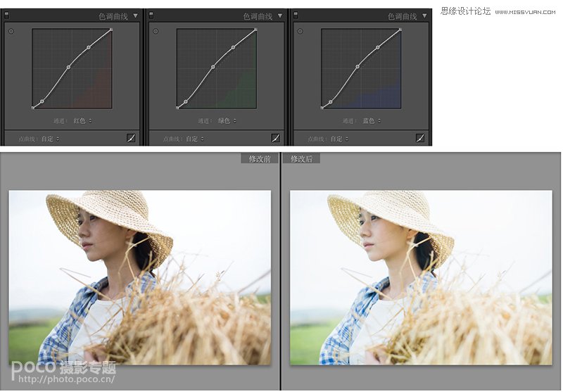Open the photo.poco.cn watermark link
Viewport: 563px width, 392px height.
click(67, 379)
